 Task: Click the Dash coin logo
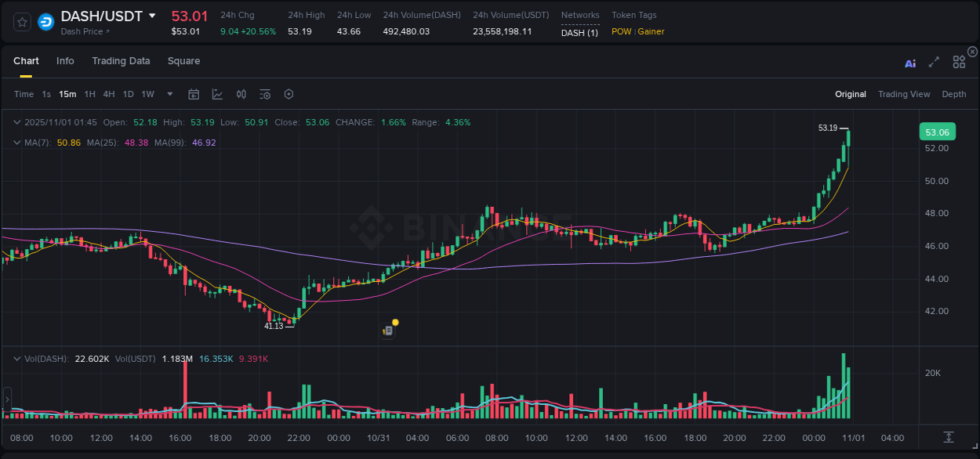point(45,22)
